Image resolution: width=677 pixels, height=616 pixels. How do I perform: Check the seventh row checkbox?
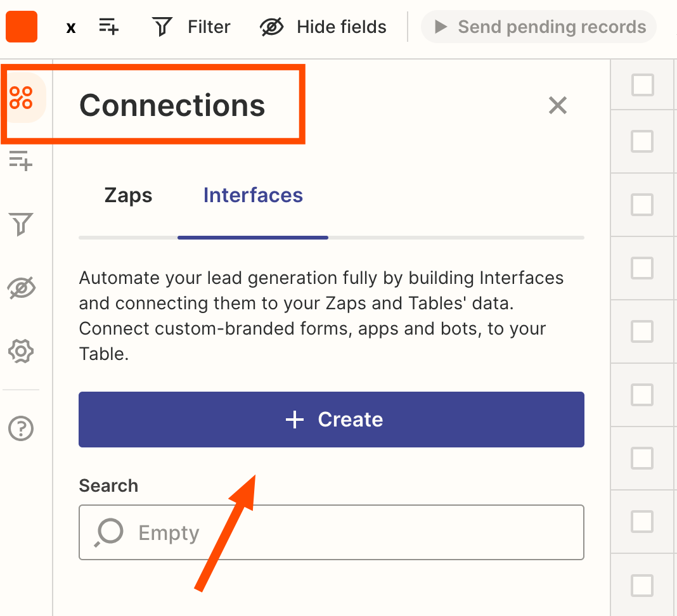(x=642, y=458)
